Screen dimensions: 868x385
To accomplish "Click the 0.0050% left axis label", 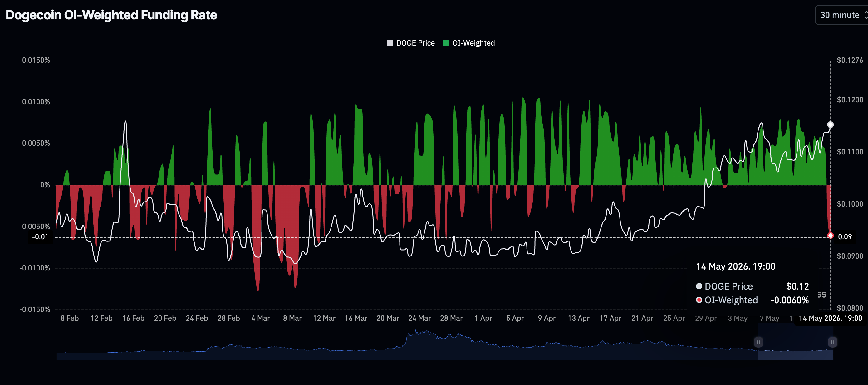I will 36,144.
